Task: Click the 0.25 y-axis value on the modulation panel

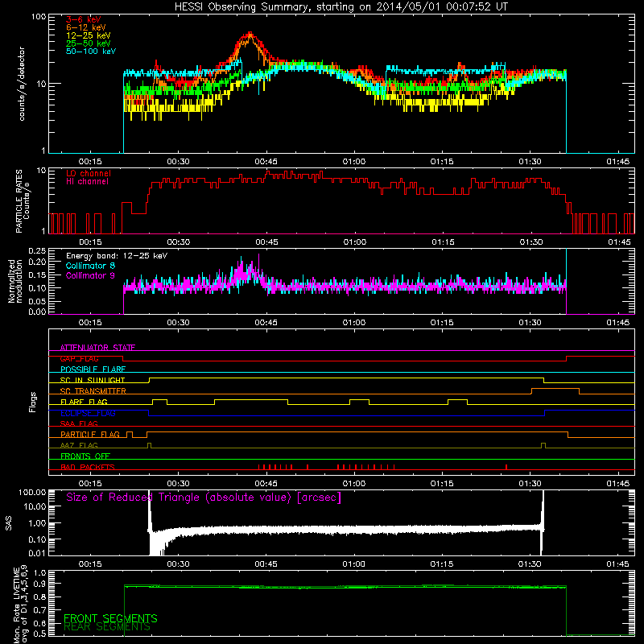Action: point(37,250)
